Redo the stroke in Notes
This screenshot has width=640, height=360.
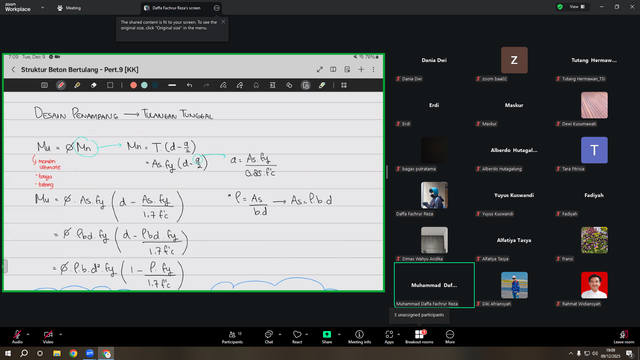pos(206,85)
